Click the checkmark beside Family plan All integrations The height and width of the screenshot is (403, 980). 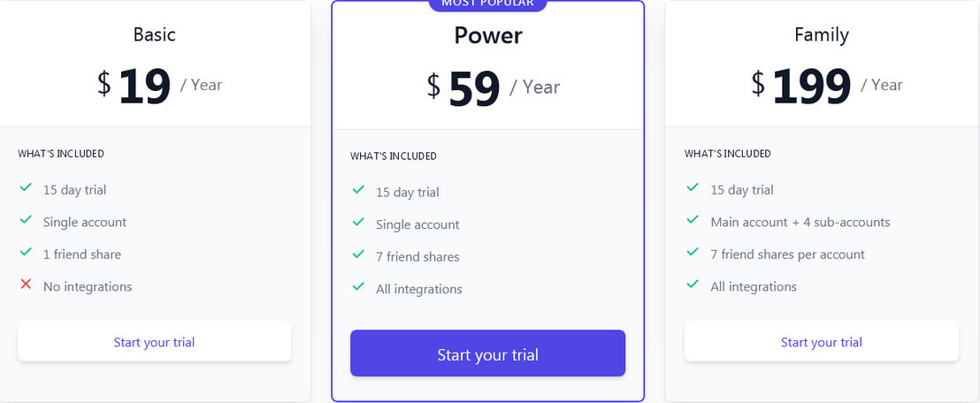tap(693, 285)
